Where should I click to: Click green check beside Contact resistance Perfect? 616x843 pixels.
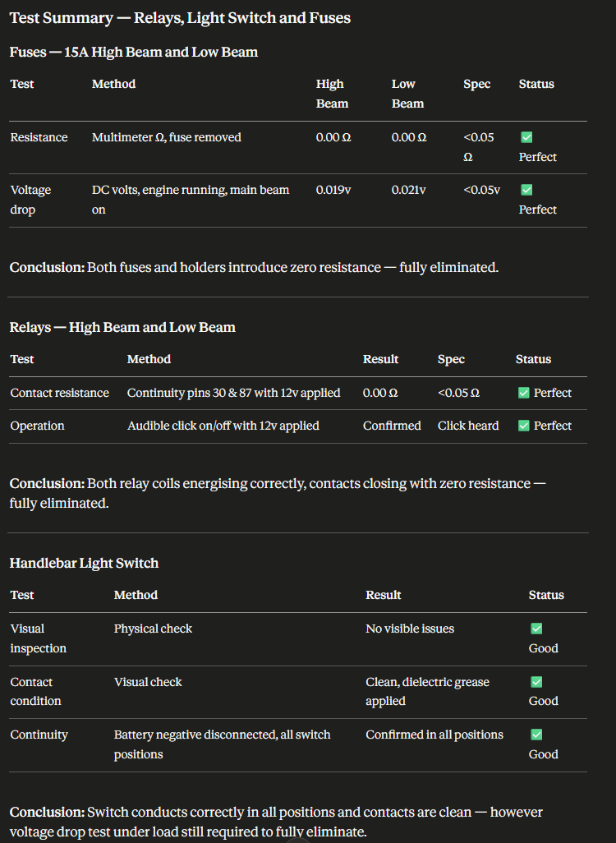click(x=523, y=393)
